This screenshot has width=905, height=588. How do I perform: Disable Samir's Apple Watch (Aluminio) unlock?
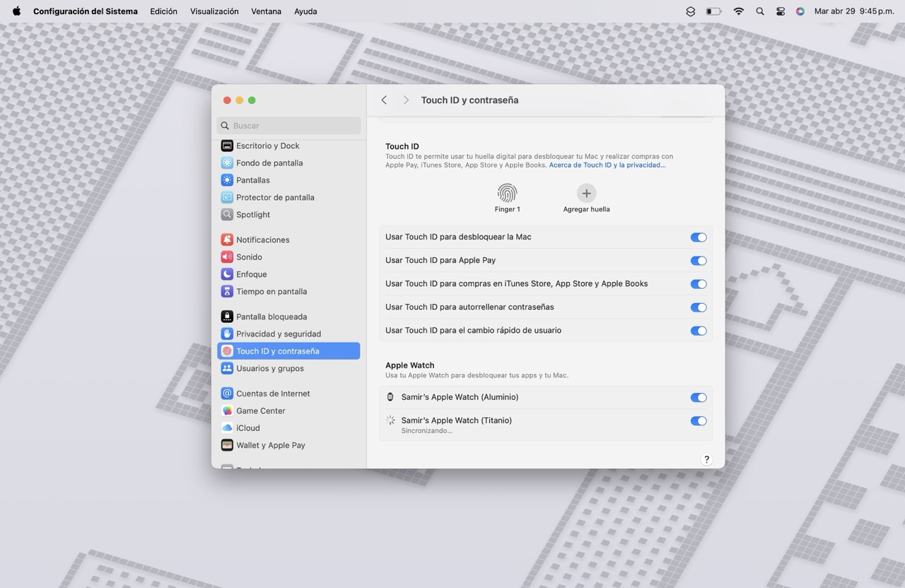(699, 398)
